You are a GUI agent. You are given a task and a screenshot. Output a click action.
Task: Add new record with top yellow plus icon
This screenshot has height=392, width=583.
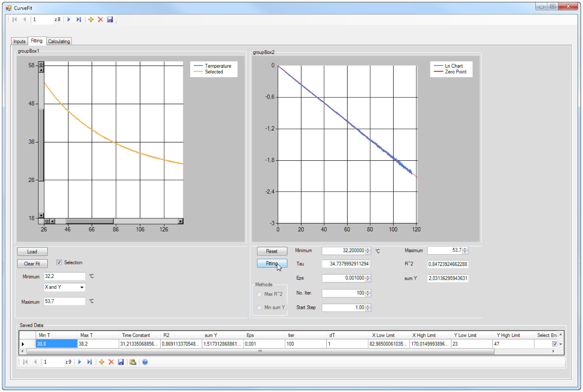click(x=91, y=20)
